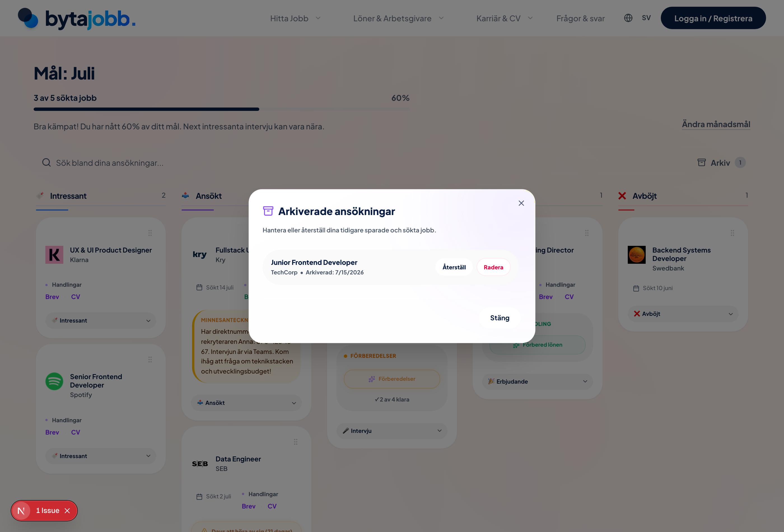784x532 pixels.
Task: Click Logga in / Registrera button
Action: [713, 18]
